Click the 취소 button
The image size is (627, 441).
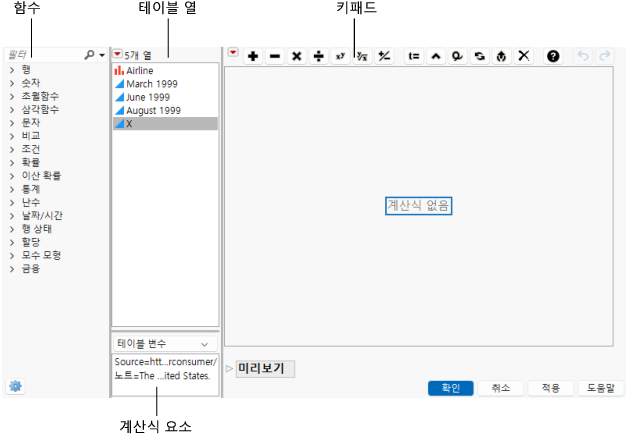click(501, 388)
